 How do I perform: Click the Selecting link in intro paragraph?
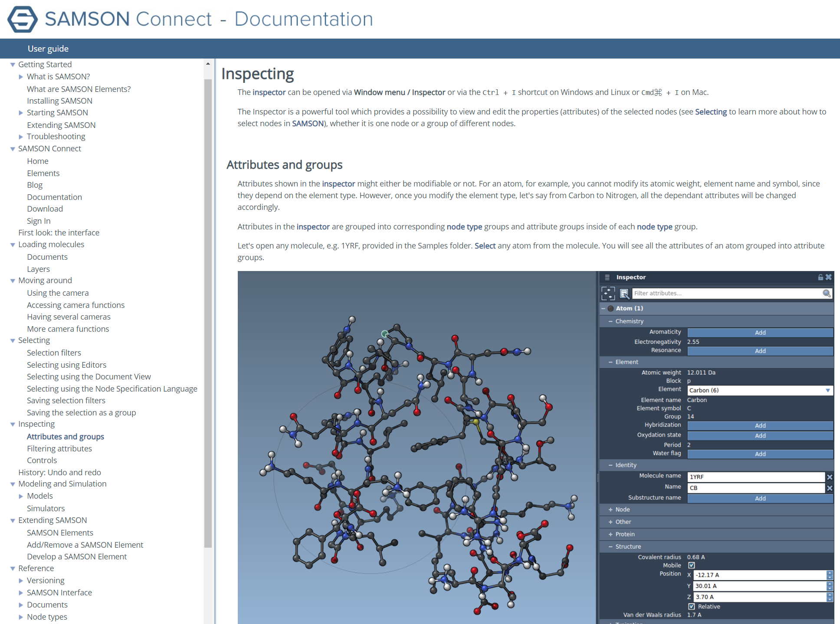tap(711, 112)
